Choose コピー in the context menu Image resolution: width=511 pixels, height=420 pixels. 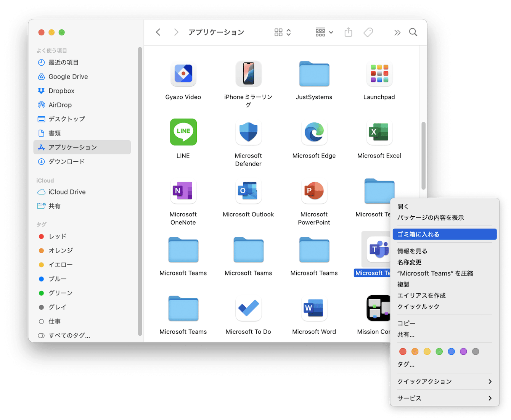(x=445, y=323)
